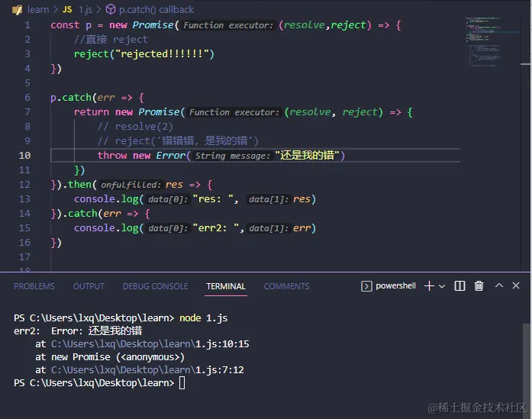Open the learn breadcrumb segment
Screen dimensions: 532x419
tap(38, 9)
